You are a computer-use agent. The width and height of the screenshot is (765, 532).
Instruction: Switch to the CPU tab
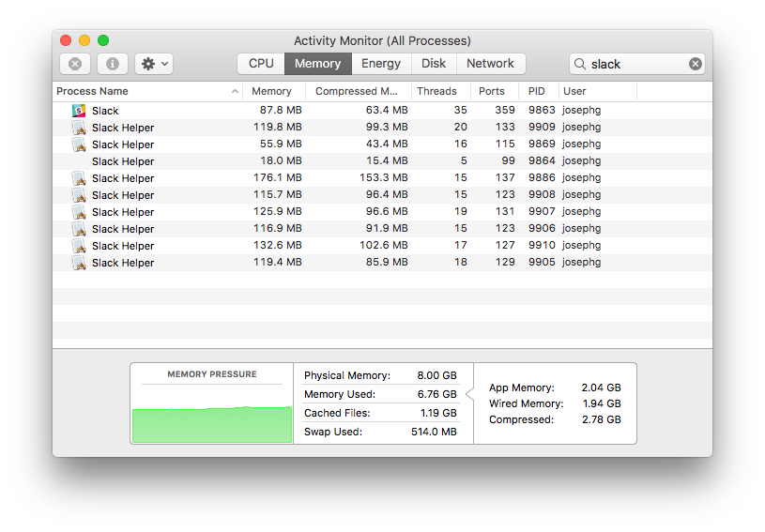(261, 64)
